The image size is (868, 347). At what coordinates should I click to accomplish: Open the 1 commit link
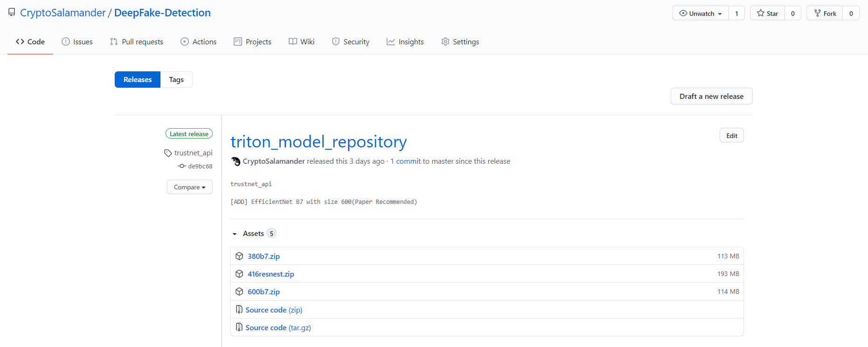[x=406, y=161]
